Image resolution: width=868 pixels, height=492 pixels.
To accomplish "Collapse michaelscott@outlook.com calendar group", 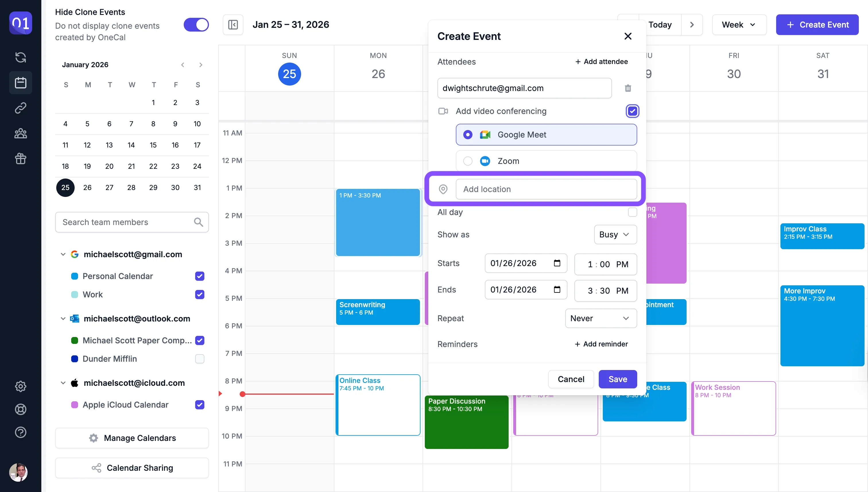I will coord(63,319).
